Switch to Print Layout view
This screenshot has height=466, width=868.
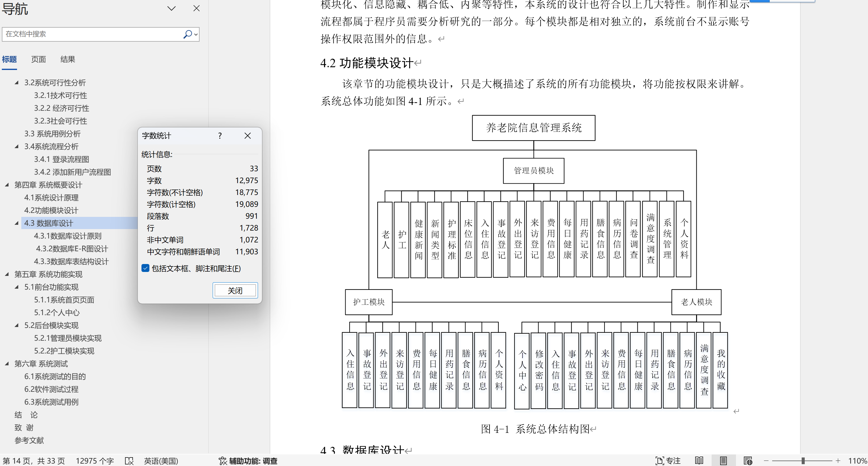tap(723, 461)
